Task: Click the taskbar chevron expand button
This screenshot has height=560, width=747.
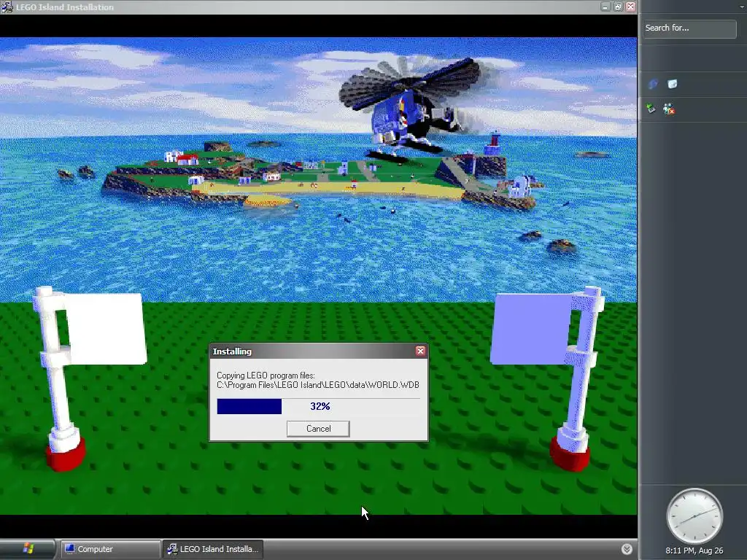Action: 627,549
